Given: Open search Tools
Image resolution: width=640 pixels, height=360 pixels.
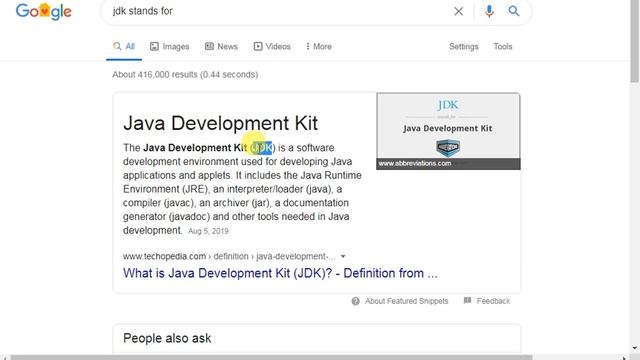Looking at the screenshot, I should (503, 47).
